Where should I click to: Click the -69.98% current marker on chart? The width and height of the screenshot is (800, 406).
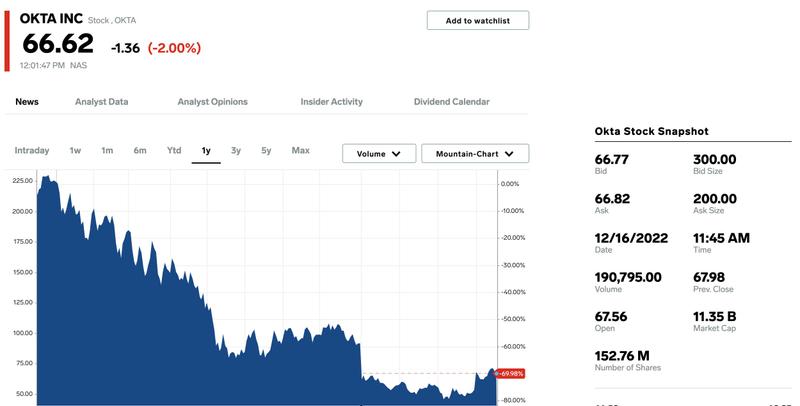[x=510, y=373]
